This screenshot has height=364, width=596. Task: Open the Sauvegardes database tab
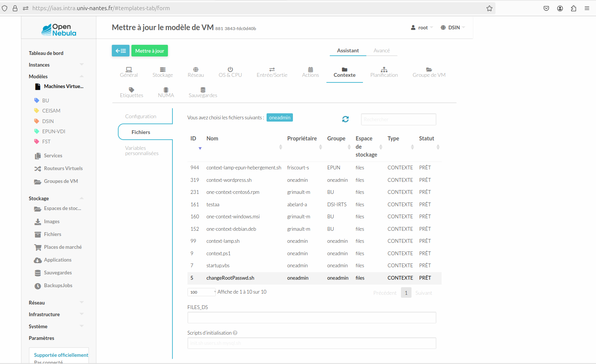pyautogui.click(x=203, y=93)
